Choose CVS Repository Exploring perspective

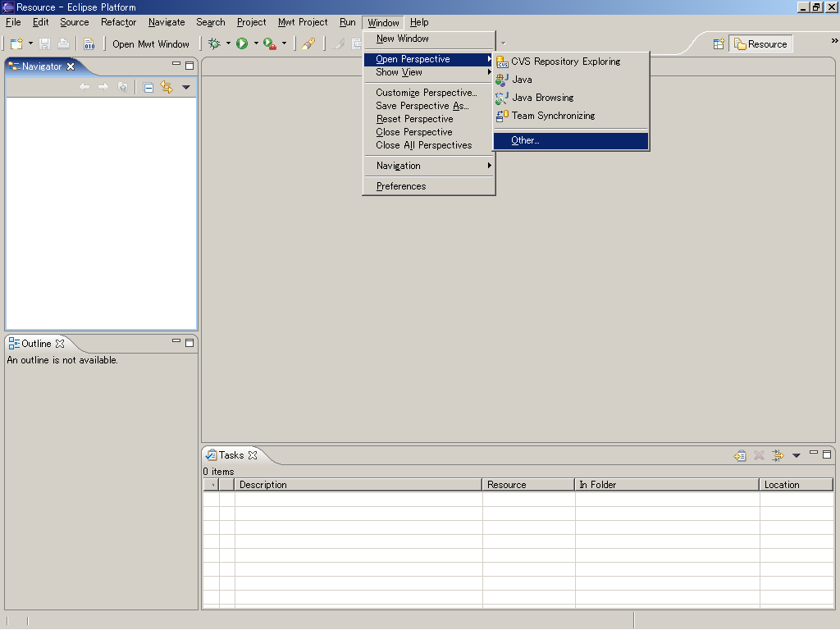(571, 62)
